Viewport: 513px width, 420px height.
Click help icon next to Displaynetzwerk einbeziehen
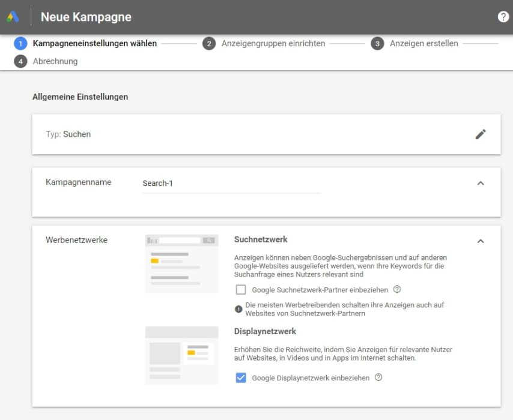click(378, 377)
